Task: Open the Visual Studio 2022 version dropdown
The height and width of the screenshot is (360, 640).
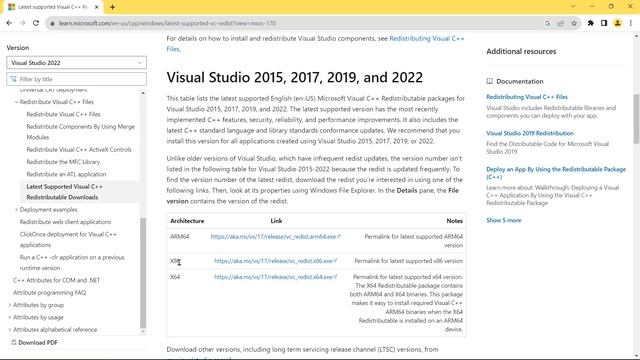Action: coord(76,63)
